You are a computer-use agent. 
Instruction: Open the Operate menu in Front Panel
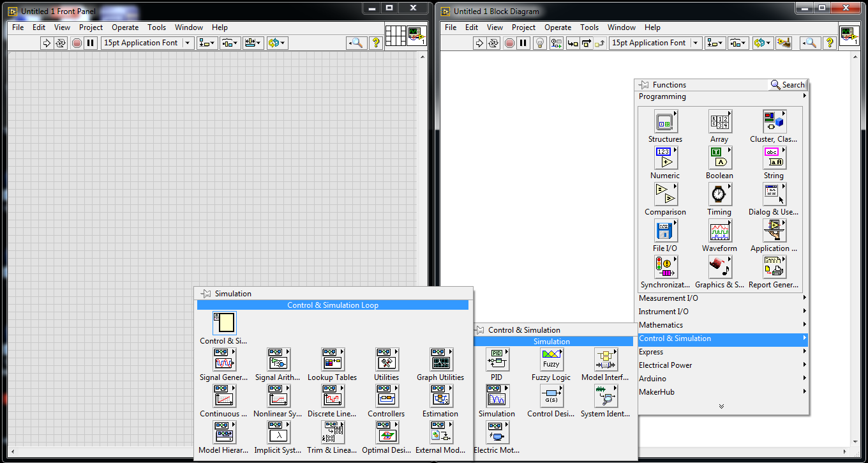(x=125, y=27)
